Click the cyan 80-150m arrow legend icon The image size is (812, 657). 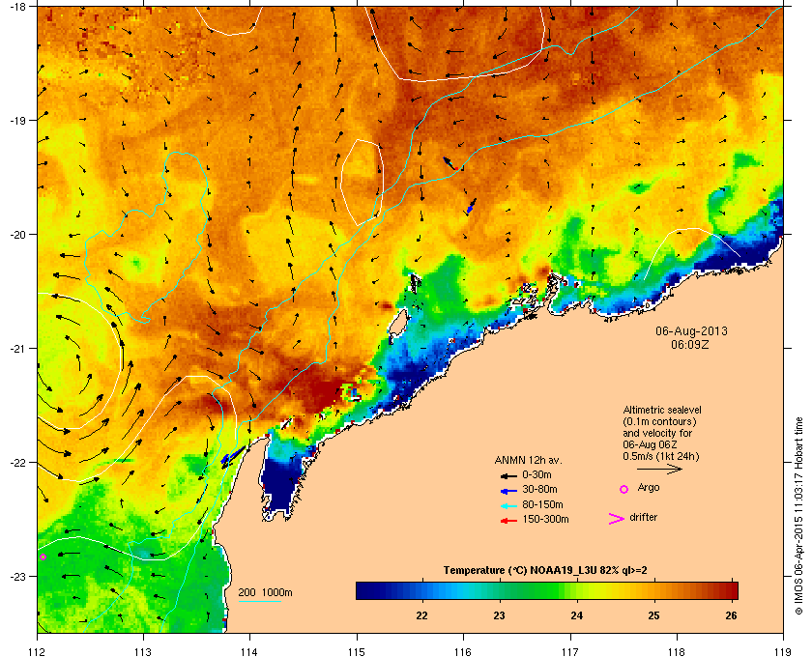tap(508, 505)
